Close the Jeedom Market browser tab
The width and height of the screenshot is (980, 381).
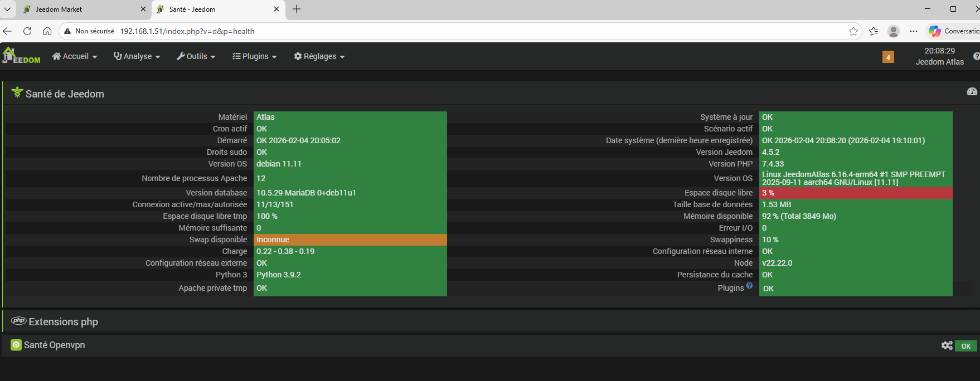point(143,9)
